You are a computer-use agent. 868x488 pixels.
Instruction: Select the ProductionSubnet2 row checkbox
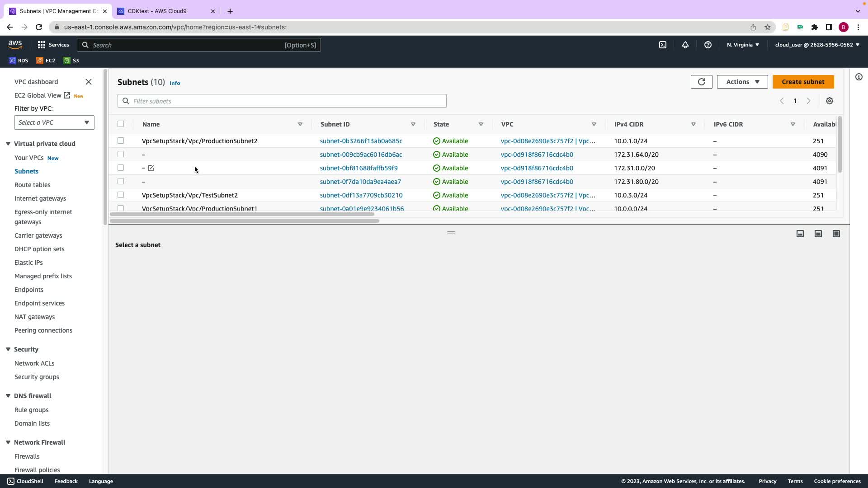click(x=121, y=141)
